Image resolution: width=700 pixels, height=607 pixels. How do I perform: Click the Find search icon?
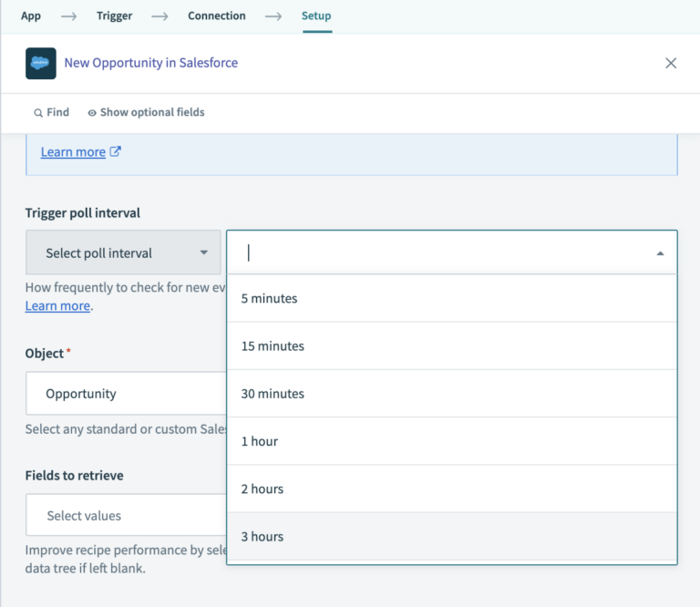coord(38,113)
